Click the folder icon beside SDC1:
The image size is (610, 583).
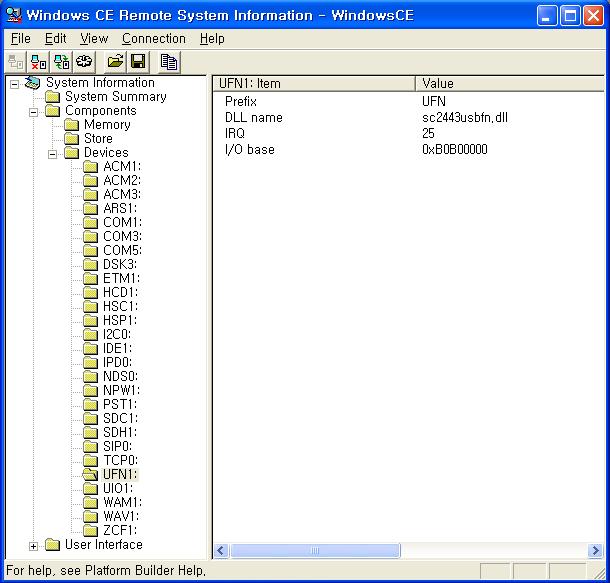point(90,419)
